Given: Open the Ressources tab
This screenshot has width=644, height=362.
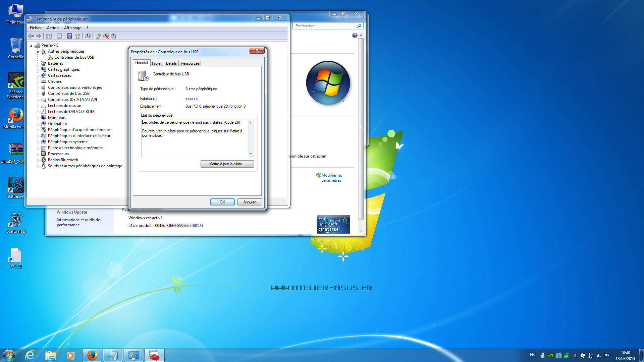Looking at the screenshot, I should click(190, 63).
